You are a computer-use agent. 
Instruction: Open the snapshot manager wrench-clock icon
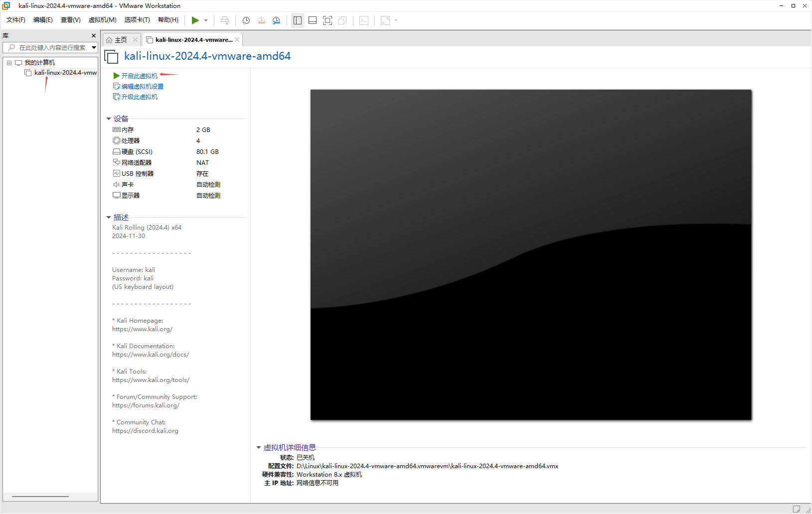click(276, 20)
